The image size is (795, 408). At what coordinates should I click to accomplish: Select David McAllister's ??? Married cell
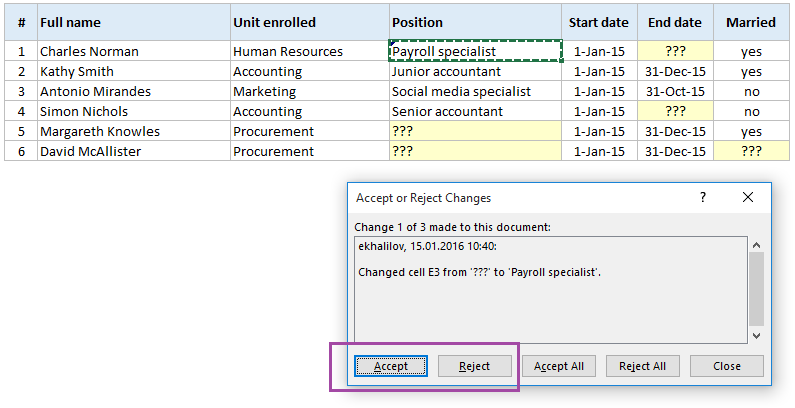coord(751,151)
